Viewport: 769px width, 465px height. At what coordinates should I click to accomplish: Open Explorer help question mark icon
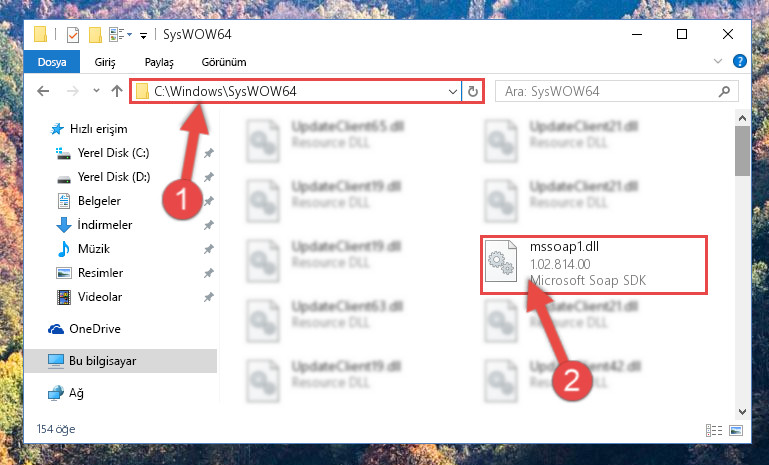click(x=740, y=61)
